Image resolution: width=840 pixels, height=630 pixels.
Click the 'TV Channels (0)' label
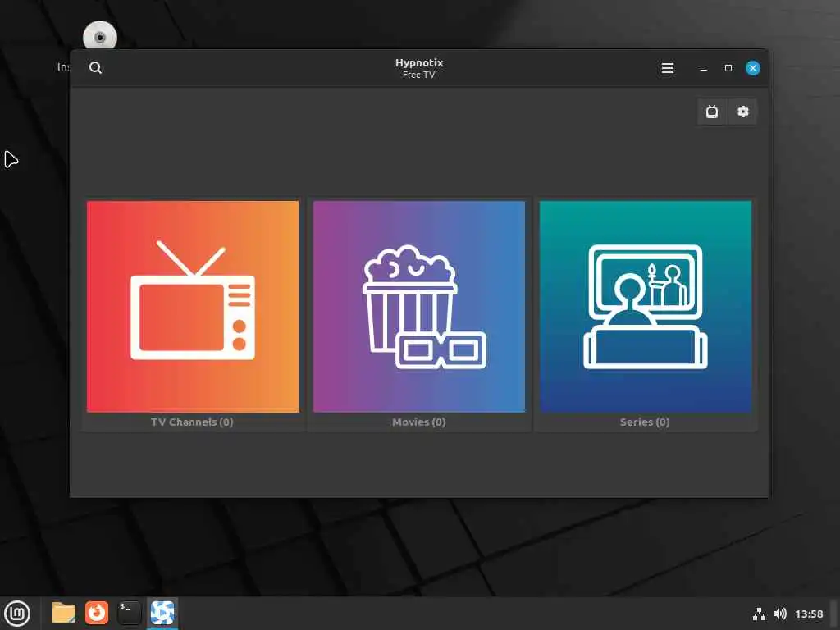coord(192,422)
